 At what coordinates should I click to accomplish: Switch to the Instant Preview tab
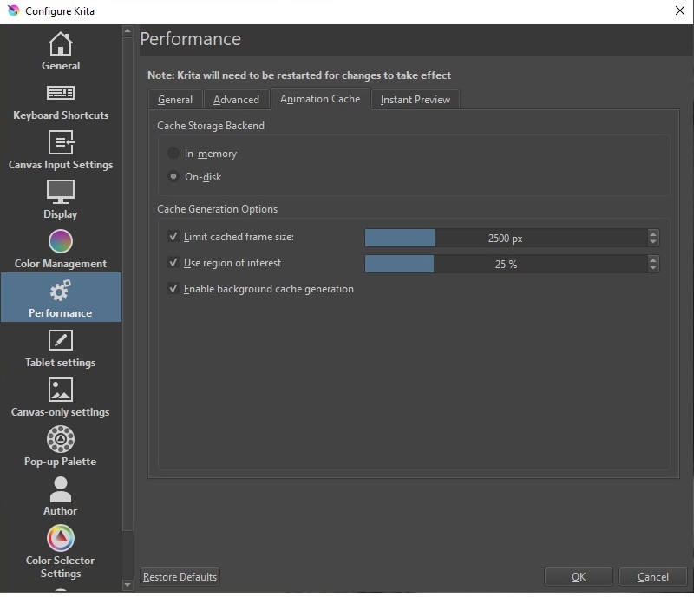click(415, 100)
